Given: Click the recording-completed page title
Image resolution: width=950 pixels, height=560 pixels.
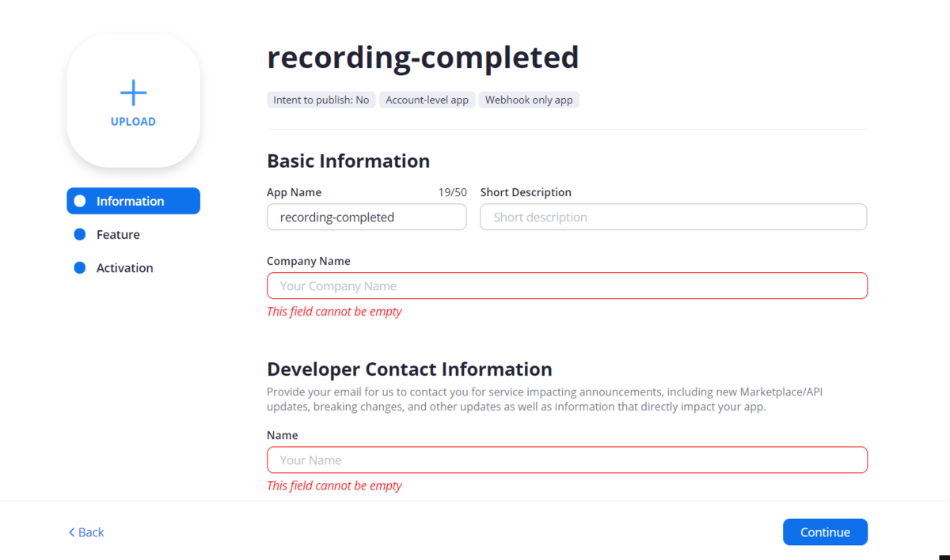Looking at the screenshot, I should tap(423, 57).
